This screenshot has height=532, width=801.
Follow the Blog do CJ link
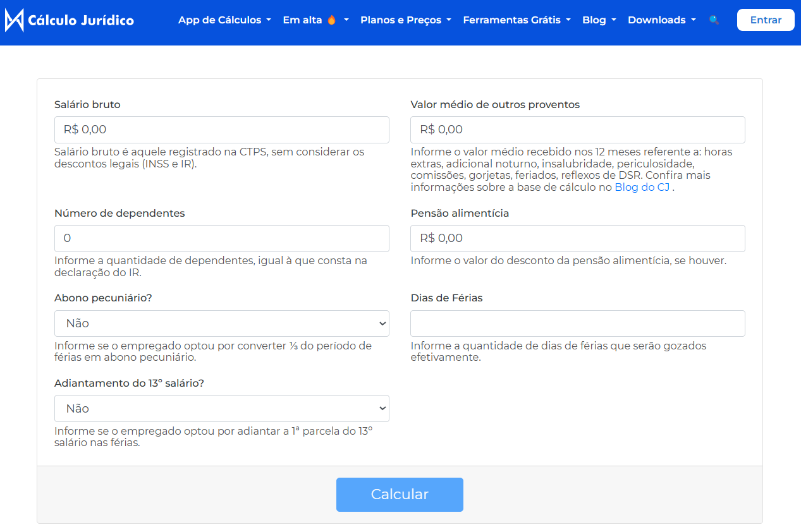click(642, 186)
